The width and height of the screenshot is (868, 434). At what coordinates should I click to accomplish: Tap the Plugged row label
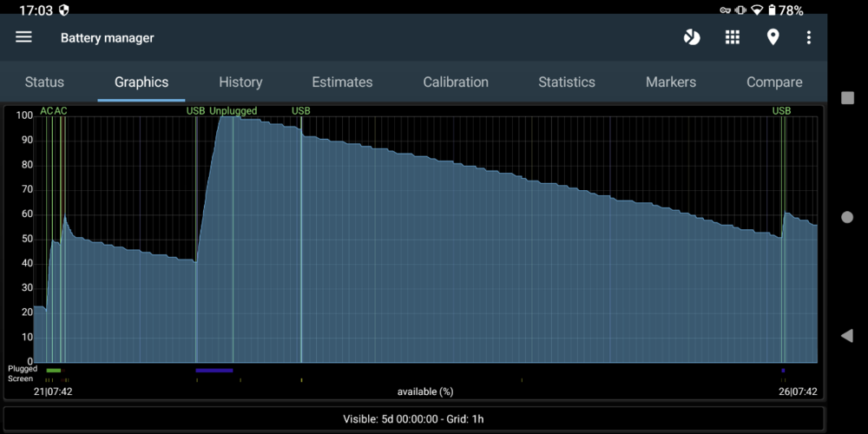23,369
